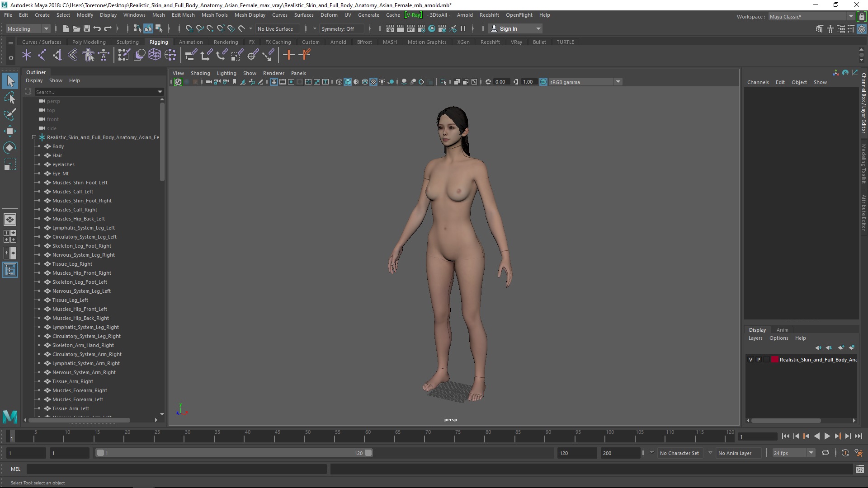
Task: Click the HumanIK character shelf icon
Action: pos(88,55)
